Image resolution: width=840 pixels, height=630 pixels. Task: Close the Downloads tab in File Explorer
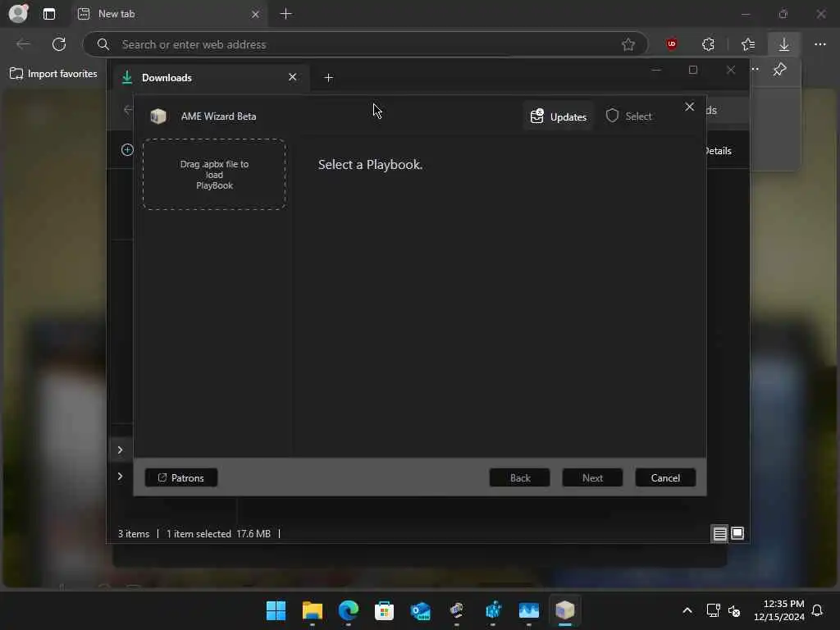pos(293,77)
